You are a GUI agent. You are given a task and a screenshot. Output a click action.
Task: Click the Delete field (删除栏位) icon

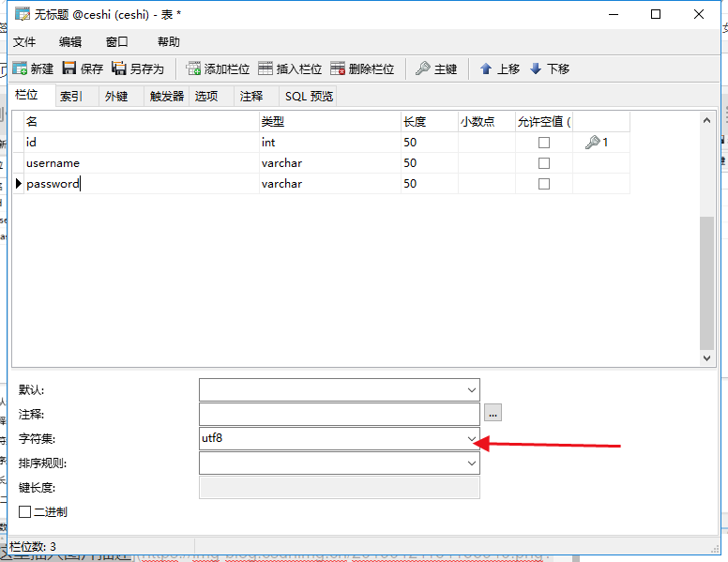338,68
